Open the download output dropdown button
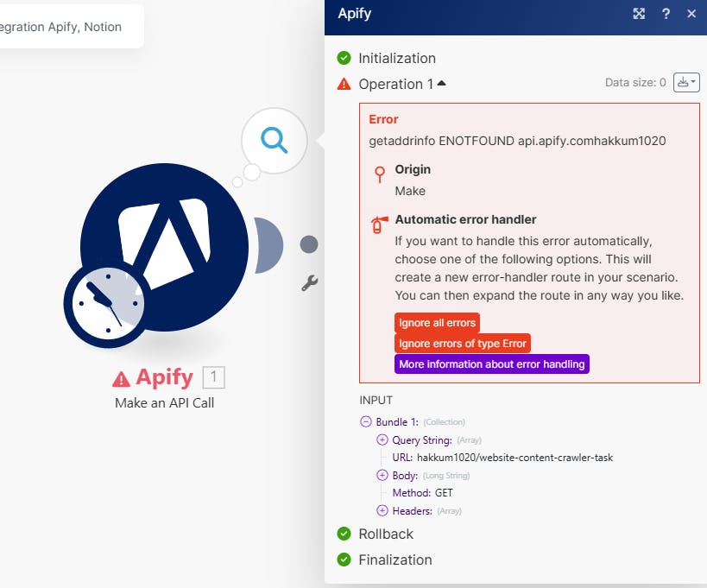Screen dimensions: 707x588 click(686, 83)
